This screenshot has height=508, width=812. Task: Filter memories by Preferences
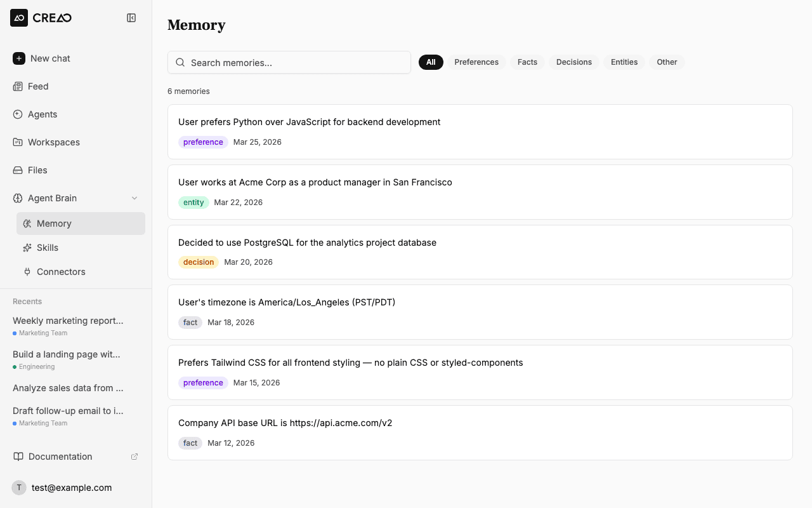[x=476, y=62]
